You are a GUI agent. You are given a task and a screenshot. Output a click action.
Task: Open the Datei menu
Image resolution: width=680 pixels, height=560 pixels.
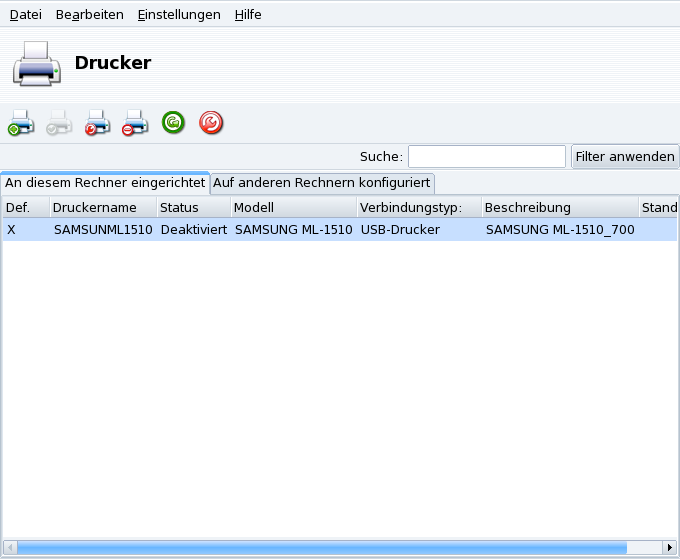pos(25,15)
